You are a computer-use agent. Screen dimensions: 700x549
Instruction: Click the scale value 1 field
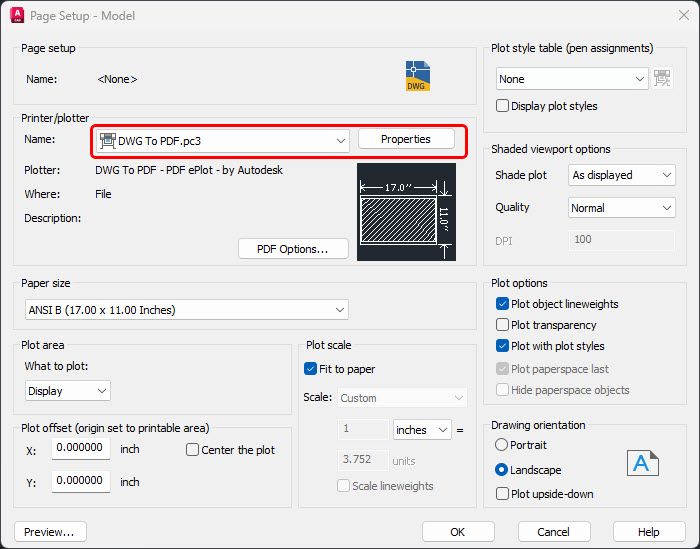pyautogui.click(x=363, y=429)
